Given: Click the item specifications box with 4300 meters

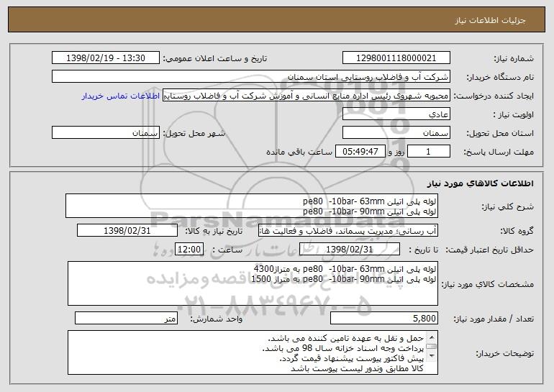Looking at the screenshot, I should tap(253, 283).
